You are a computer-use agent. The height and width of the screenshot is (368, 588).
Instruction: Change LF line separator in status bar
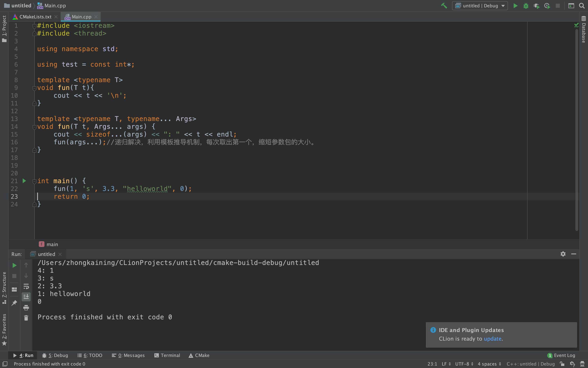click(446, 364)
